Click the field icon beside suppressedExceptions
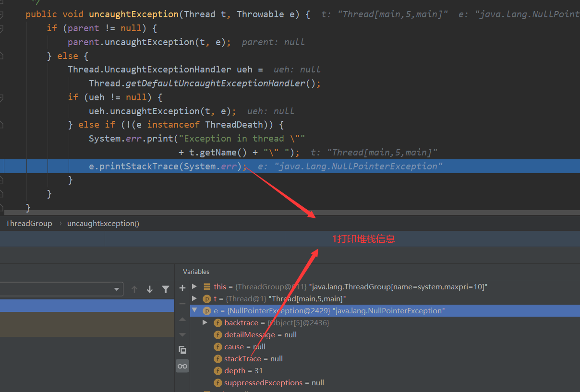 218,382
